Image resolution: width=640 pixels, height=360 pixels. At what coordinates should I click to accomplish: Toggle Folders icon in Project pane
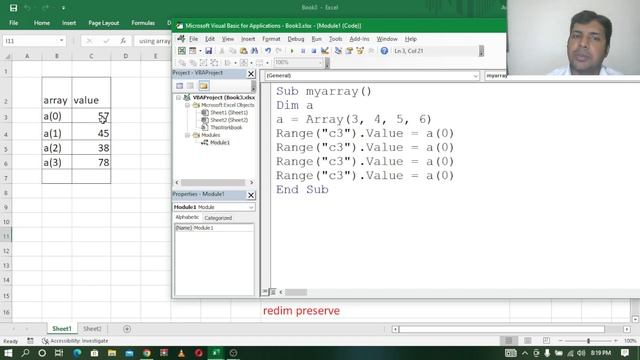pos(204,86)
